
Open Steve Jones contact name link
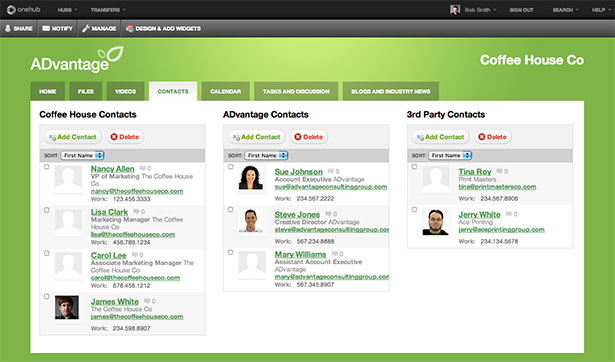297,215
